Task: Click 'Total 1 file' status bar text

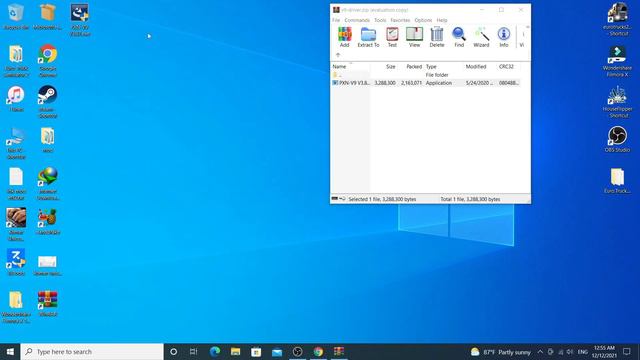Action: tap(470, 199)
